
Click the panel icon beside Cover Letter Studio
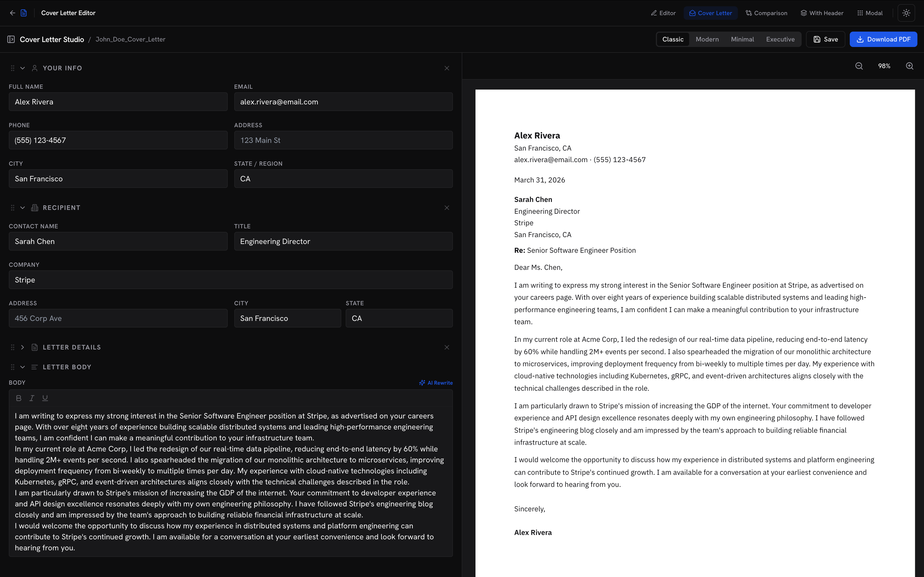(12, 39)
